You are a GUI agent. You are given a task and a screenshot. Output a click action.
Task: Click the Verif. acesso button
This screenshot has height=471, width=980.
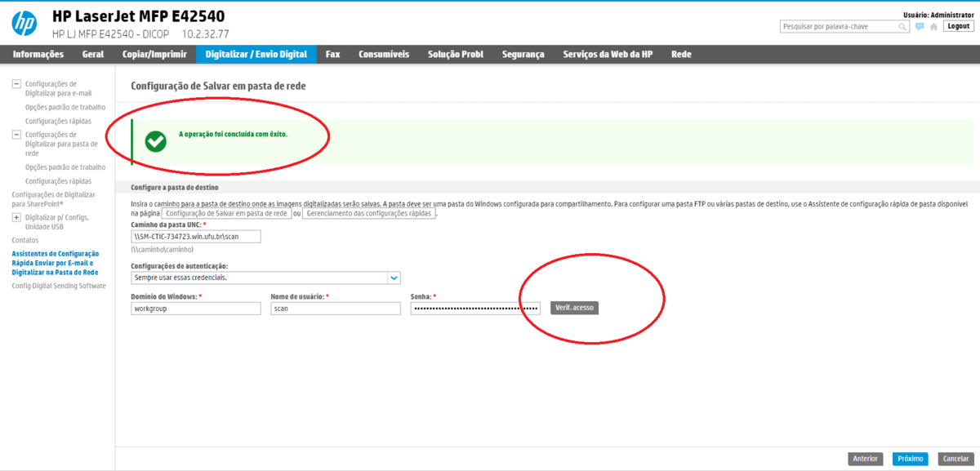click(574, 308)
